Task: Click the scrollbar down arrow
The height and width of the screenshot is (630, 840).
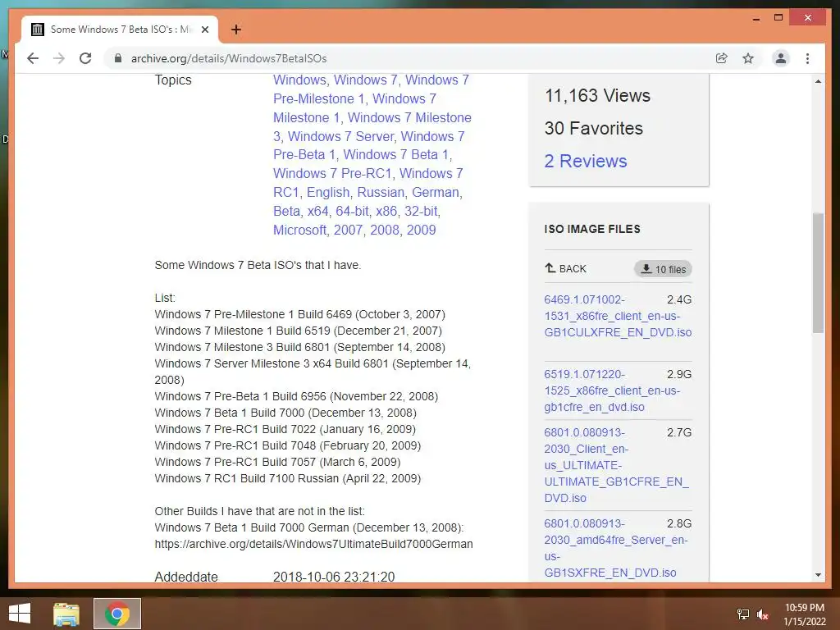Action: click(x=818, y=575)
